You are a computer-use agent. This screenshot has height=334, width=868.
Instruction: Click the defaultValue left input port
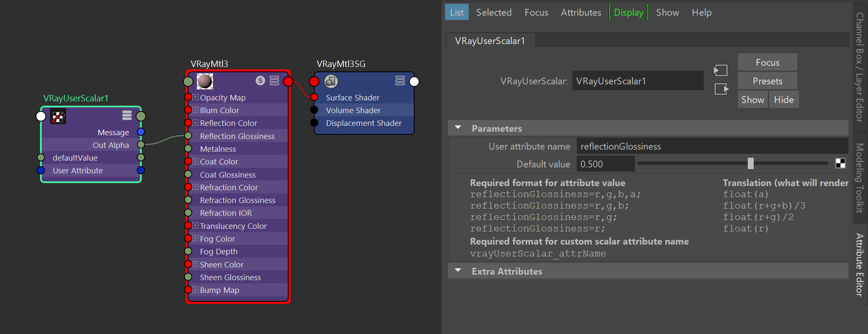[41, 158]
